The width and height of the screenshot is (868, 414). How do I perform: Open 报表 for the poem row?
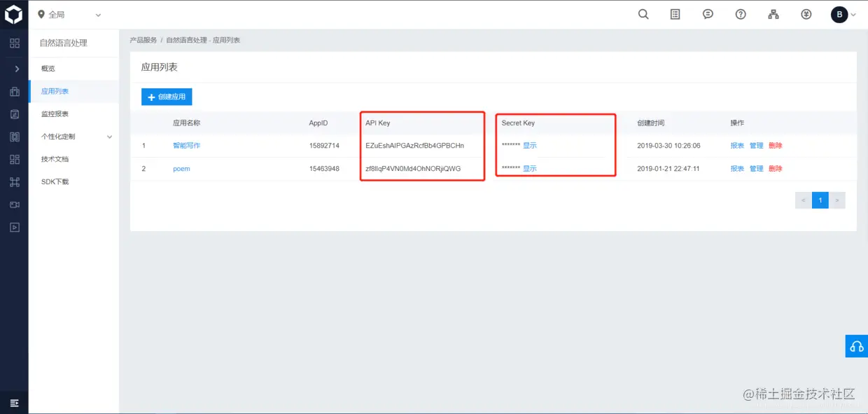[x=737, y=169]
